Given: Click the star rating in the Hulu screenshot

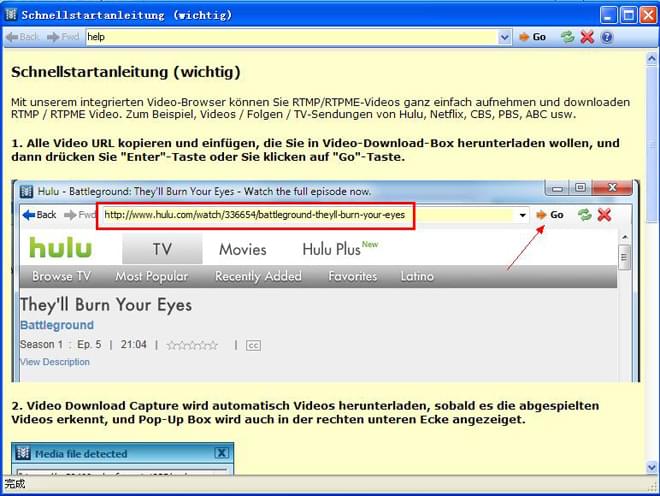Looking at the screenshot, I should (x=192, y=346).
